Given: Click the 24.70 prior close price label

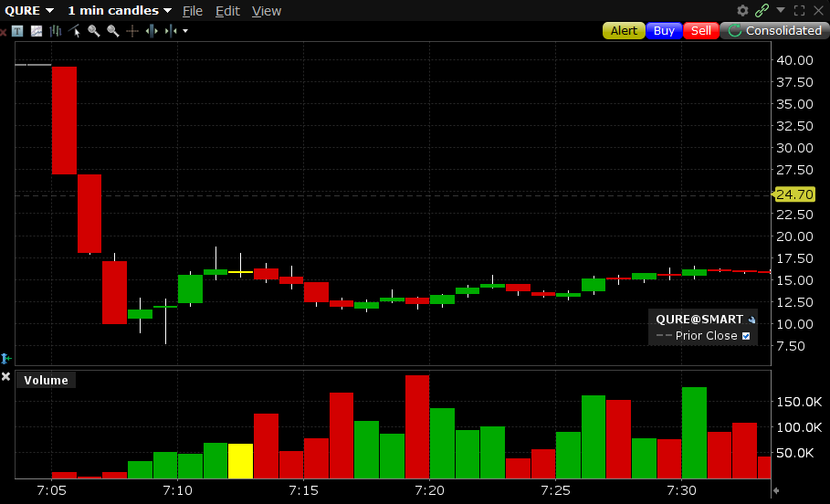Looking at the screenshot, I should click(794, 194).
